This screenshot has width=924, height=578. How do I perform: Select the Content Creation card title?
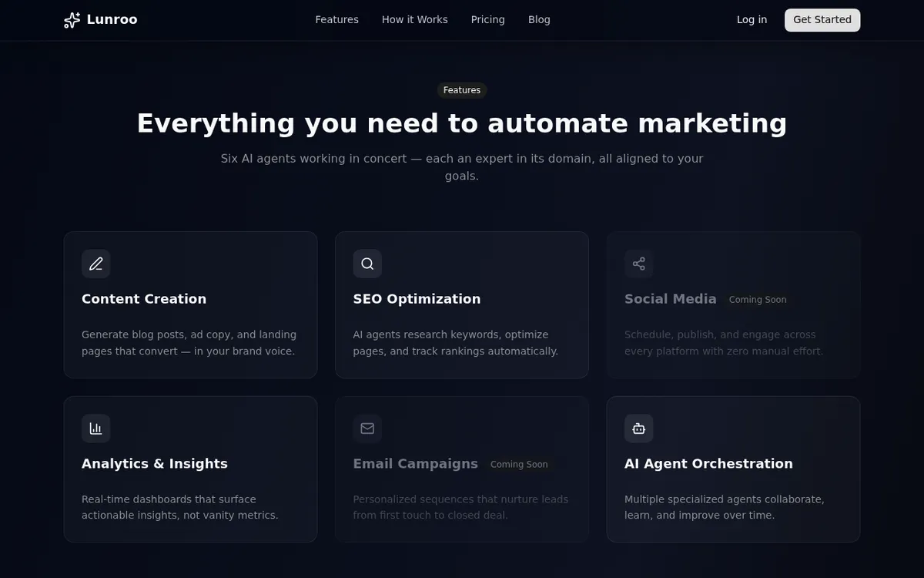(x=144, y=299)
